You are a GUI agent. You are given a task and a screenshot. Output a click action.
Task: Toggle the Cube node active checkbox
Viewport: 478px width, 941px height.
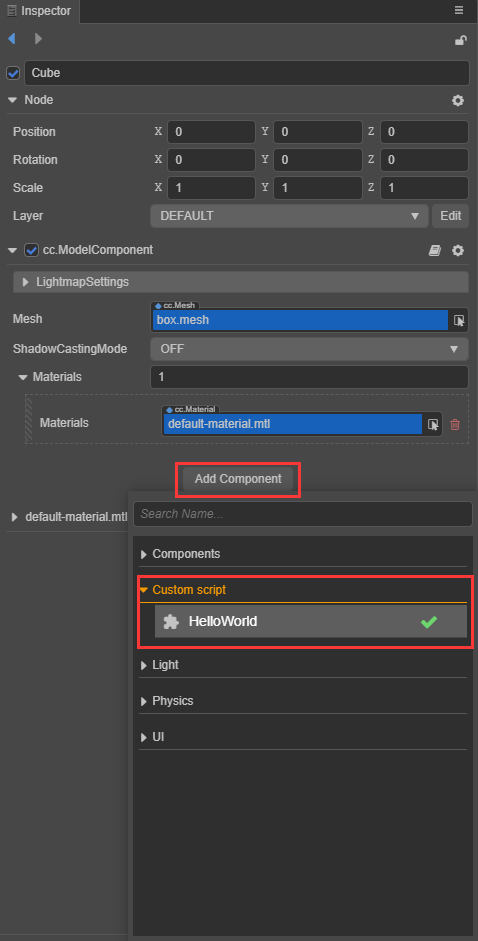[13, 73]
